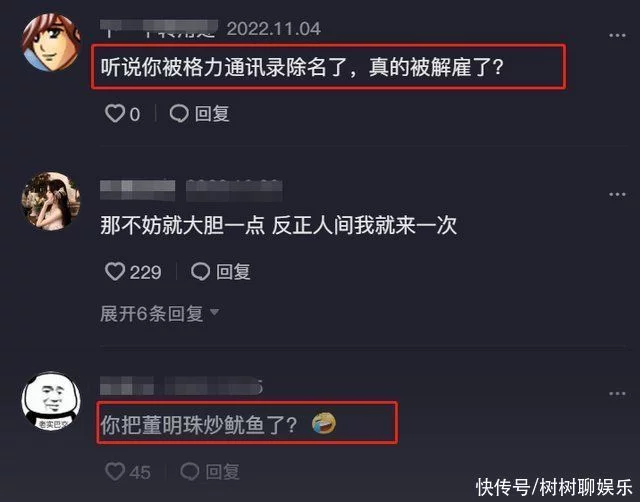The height and width of the screenshot is (502, 640).
Task: Open the avatar of the second commenter
Action: (51, 201)
